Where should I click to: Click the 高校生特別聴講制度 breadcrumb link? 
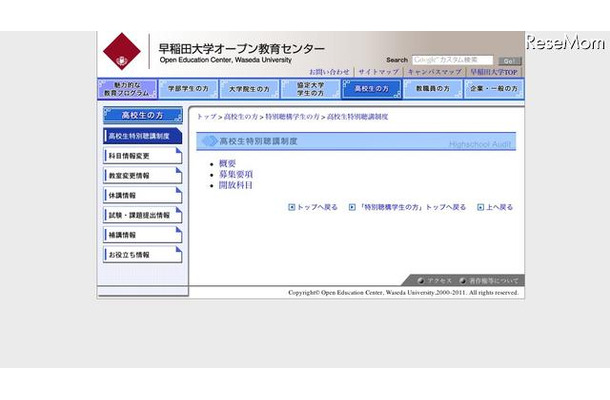tap(358, 117)
